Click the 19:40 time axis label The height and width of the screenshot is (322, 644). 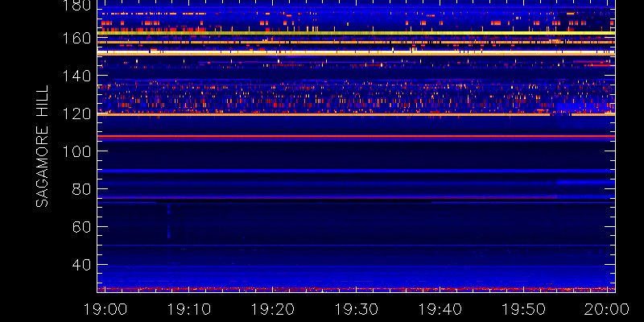click(440, 309)
